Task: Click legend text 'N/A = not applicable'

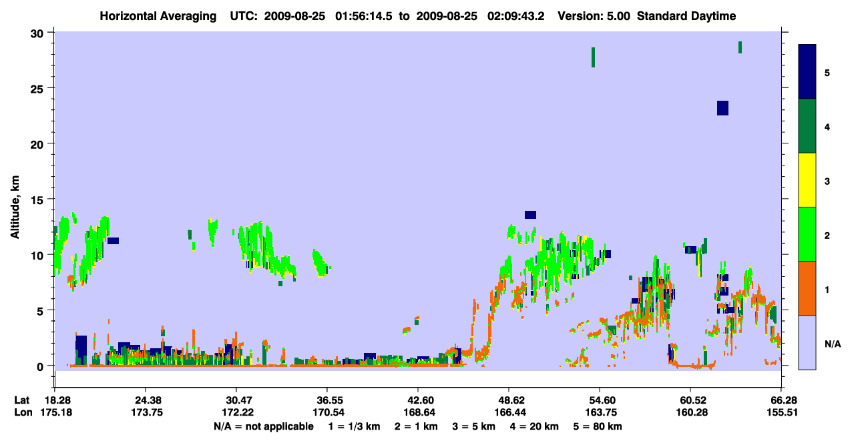Action: [263, 426]
